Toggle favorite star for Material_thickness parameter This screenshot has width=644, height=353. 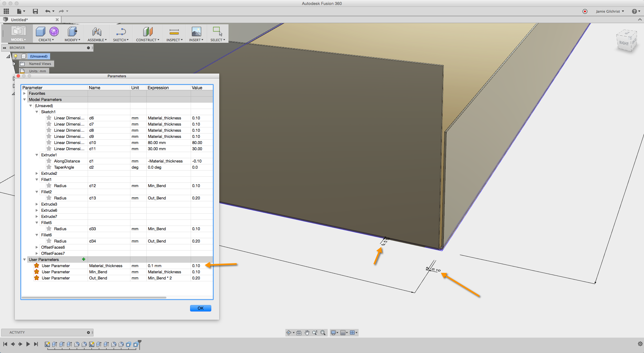click(37, 266)
